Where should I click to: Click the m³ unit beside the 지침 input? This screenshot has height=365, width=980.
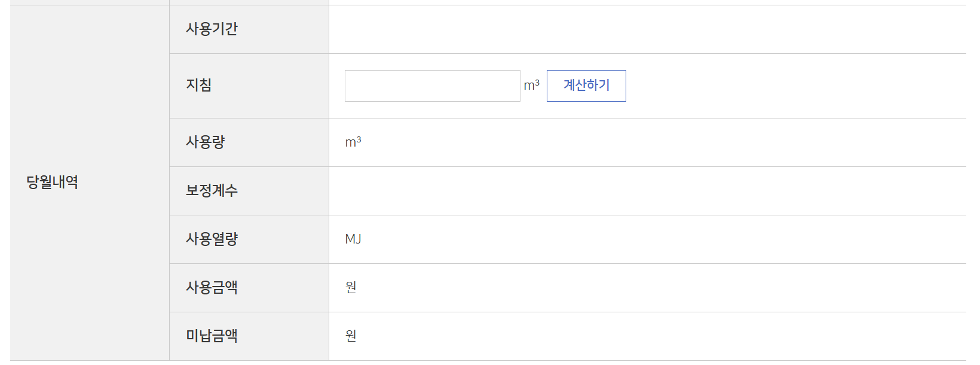(531, 85)
